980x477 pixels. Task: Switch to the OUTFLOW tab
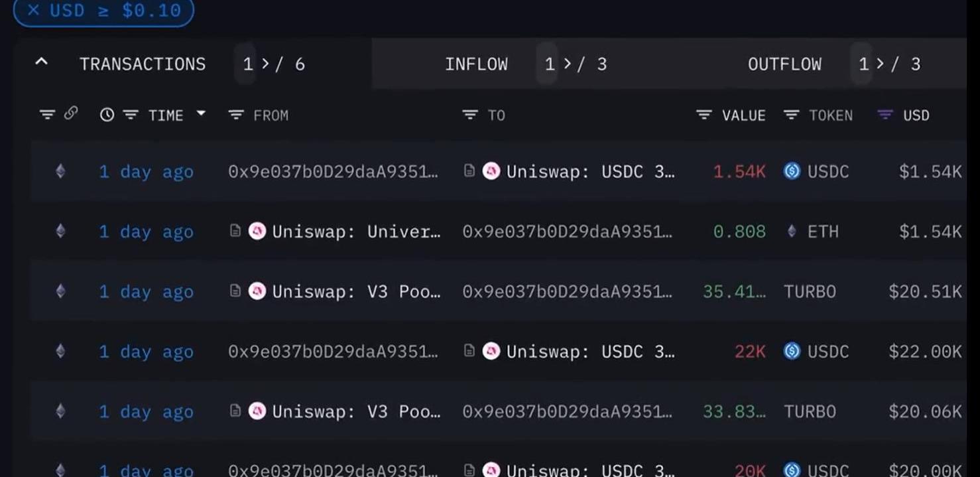(x=784, y=64)
